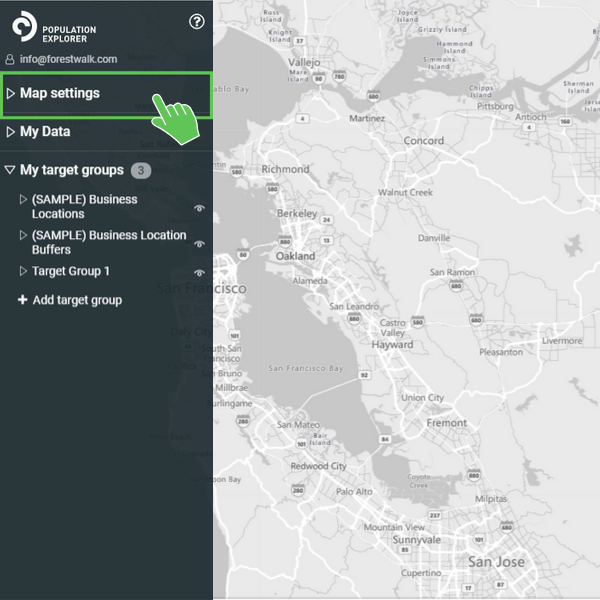Select My target groups heading
Image resolution: width=600 pixels, height=600 pixels.
click(72, 170)
